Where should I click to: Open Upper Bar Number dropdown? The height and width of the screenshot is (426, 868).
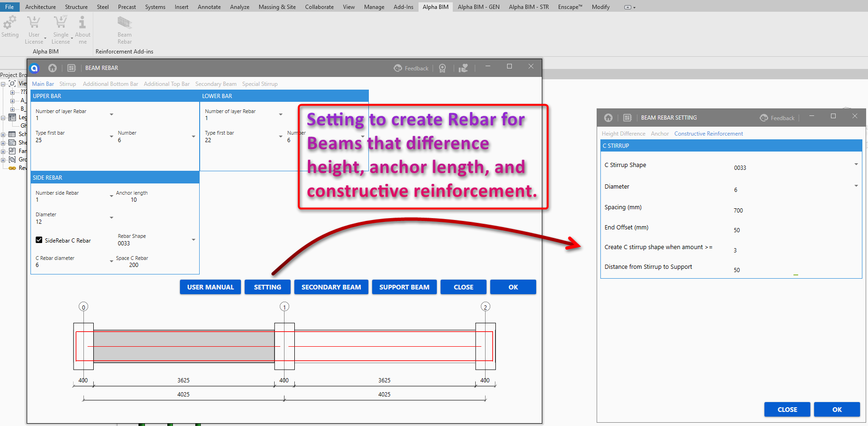tap(194, 137)
